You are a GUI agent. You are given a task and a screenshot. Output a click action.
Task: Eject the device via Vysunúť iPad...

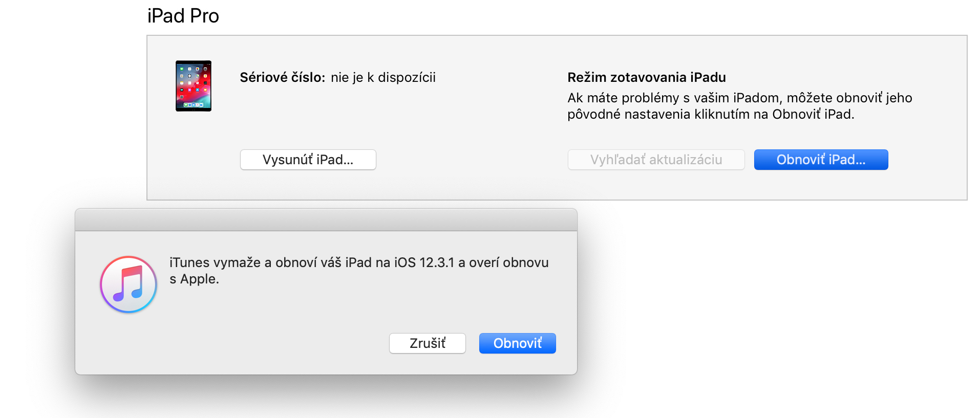click(x=308, y=160)
